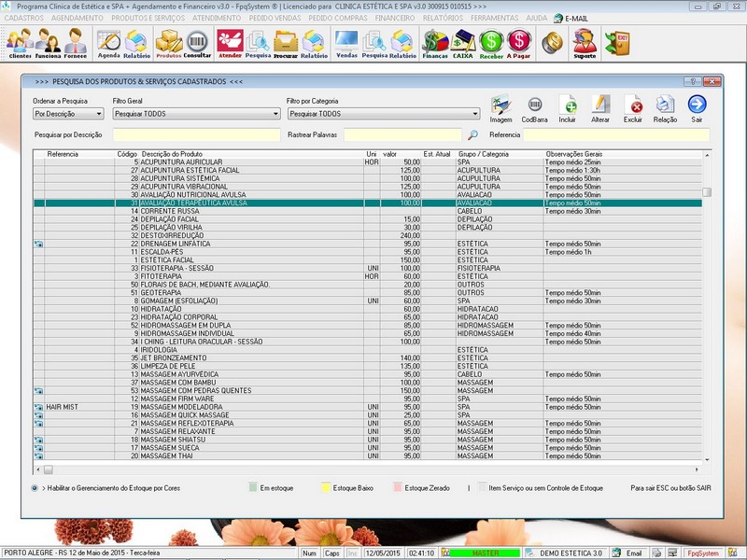Select the LIMPEZA DE PELE row

pyautogui.click(x=368, y=366)
